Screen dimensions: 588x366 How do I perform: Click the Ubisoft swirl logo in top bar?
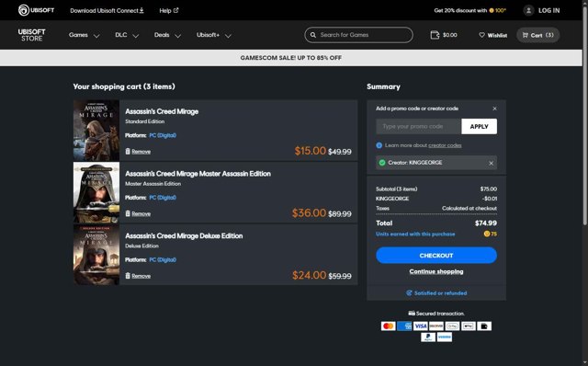click(x=24, y=10)
